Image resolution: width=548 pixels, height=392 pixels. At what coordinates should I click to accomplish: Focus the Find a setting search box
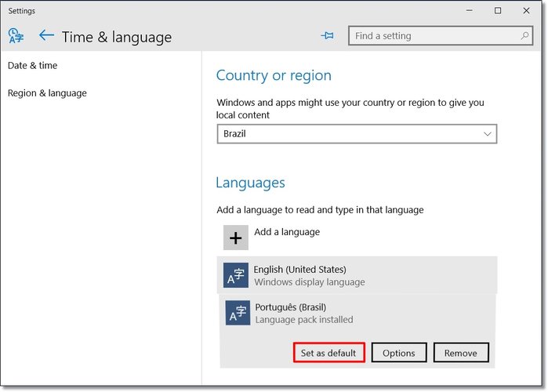pos(441,35)
